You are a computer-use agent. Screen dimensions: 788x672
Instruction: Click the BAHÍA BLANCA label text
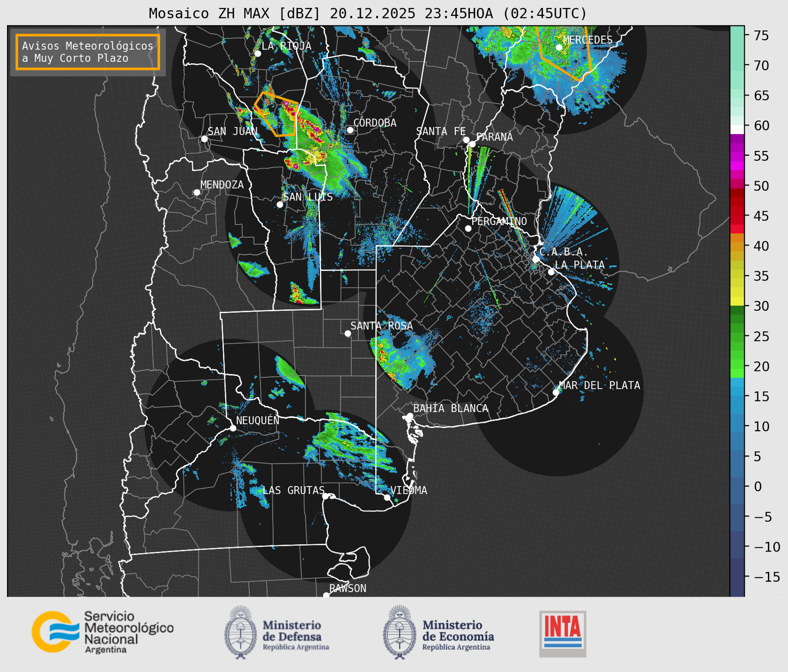click(451, 408)
